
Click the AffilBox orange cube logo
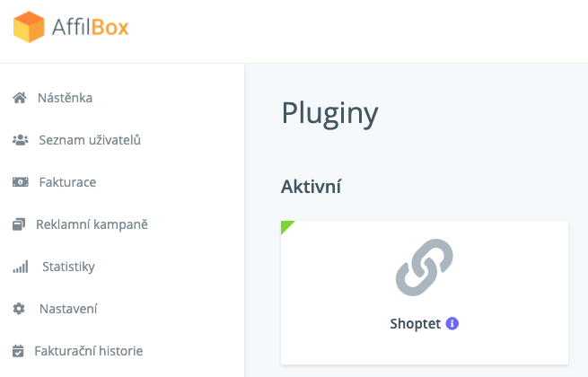pyautogui.click(x=29, y=27)
